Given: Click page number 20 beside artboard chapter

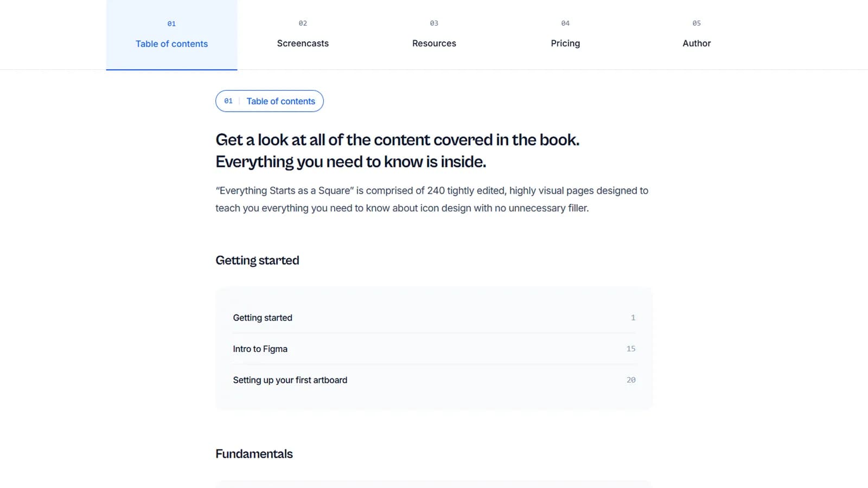Looking at the screenshot, I should [x=631, y=380].
